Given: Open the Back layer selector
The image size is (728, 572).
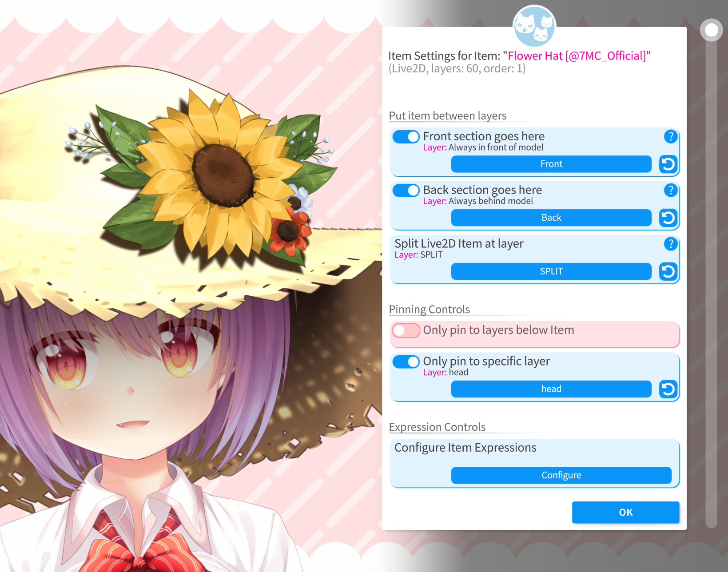Looking at the screenshot, I should click(551, 218).
